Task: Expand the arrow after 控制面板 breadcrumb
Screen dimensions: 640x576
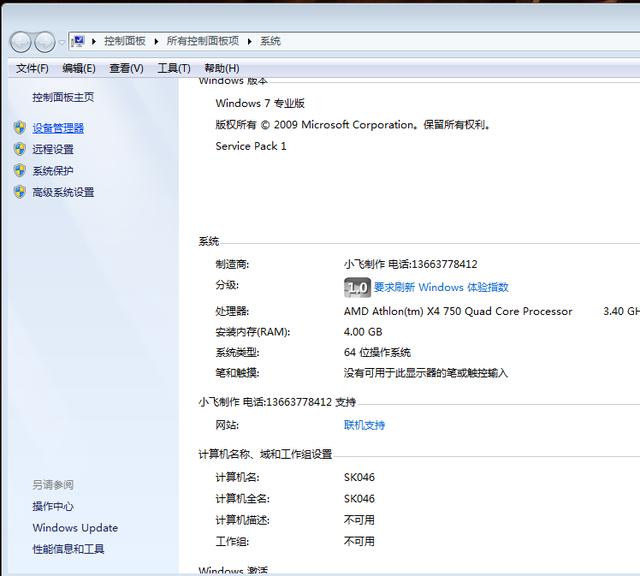Action: click(156, 41)
